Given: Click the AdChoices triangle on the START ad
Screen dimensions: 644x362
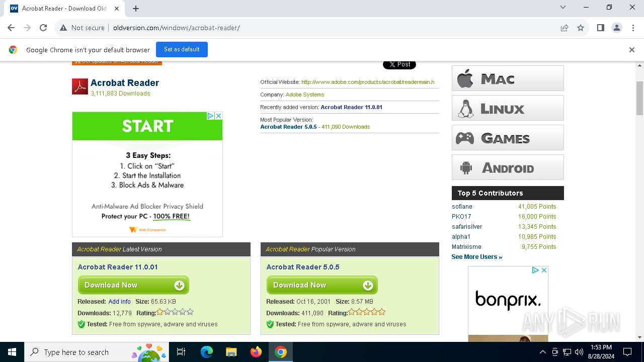Looking at the screenshot, I should (211, 116).
